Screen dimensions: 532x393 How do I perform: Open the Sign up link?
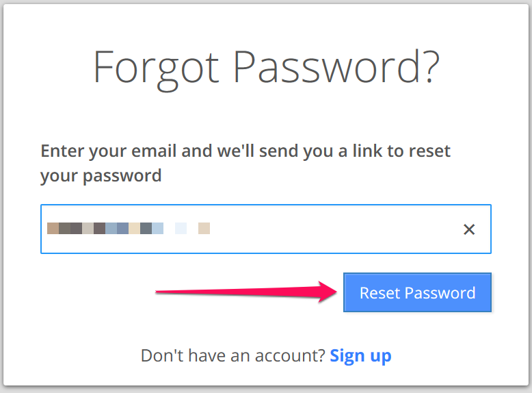pos(360,356)
